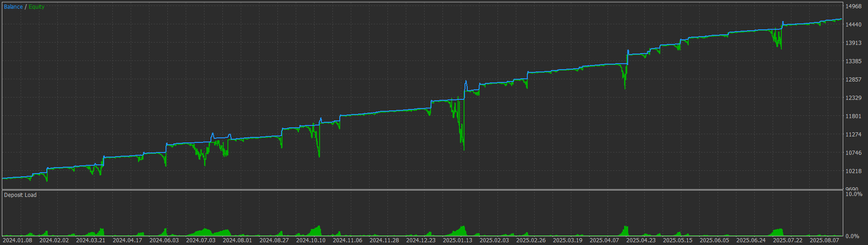This screenshot has height=245, width=868.
Task: Click the 11801 axis value
Action: [853, 116]
